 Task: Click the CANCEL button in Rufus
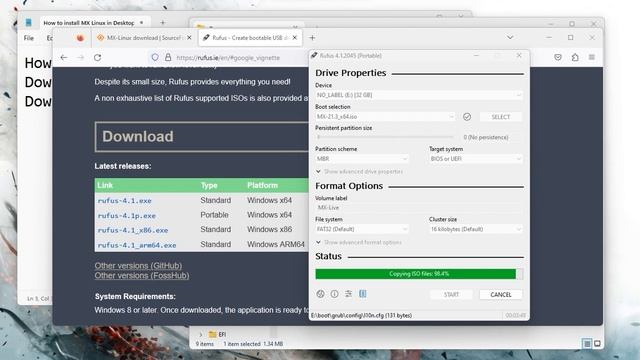tap(500, 295)
